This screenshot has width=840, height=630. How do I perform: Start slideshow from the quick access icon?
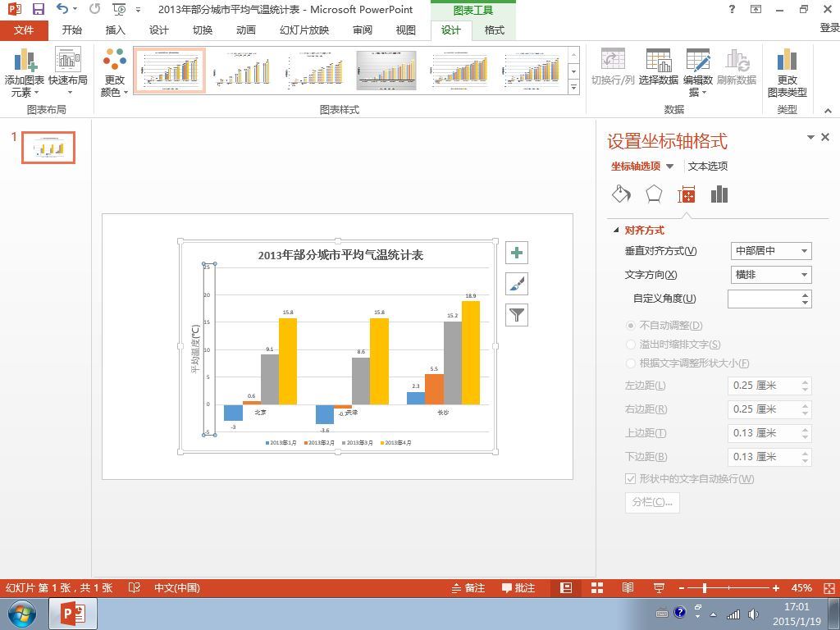119,9
